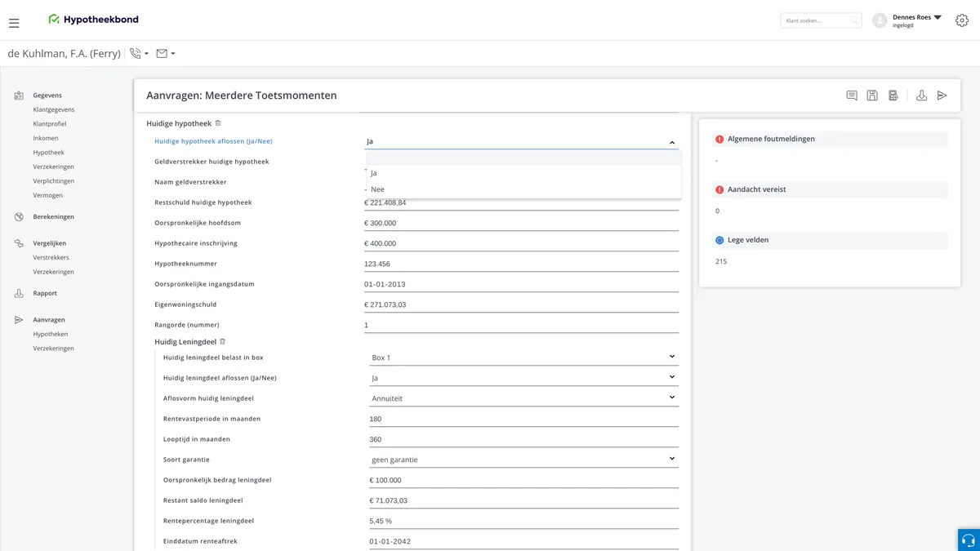Open Verstrekkers under Vergelijken
The width and height of the screenshot is (980, 551).
click(x=51, y=257)
